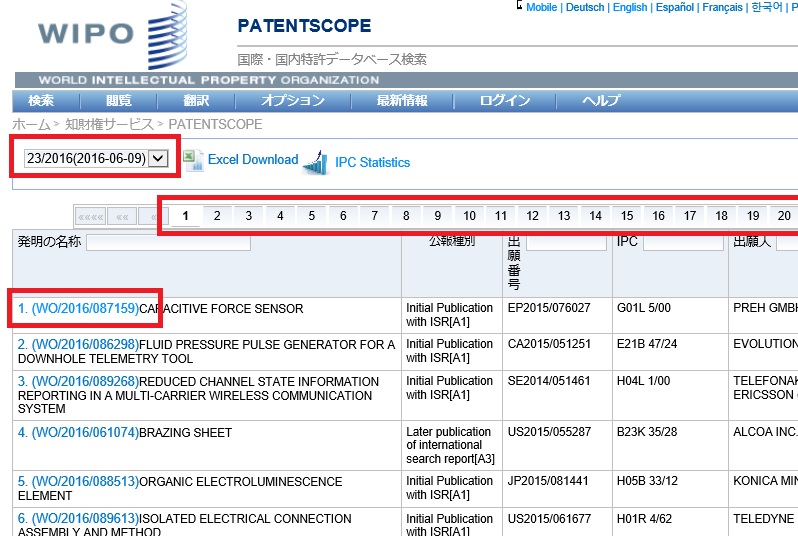Go to the PATENTSCOPE breadcrumb
Image resolution: width=798 pixels, height=536 pixels.
click(215, 124)
